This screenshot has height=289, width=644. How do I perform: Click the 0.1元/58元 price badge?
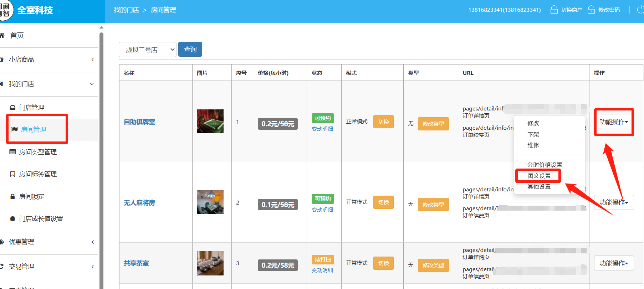pyautogui.click(x=278, y=205)
